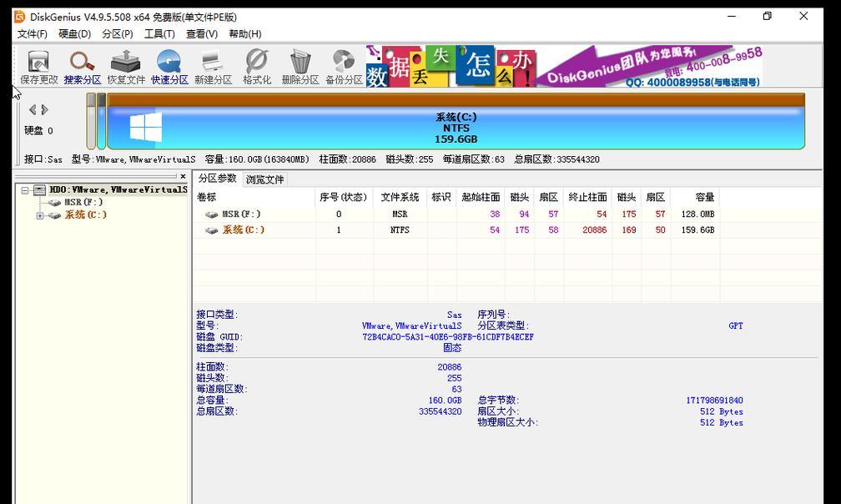Screen dimensions: 841x504
Task: Open the 帮助(H) menu
Action: pyautogui.click(x=245, y=33)
